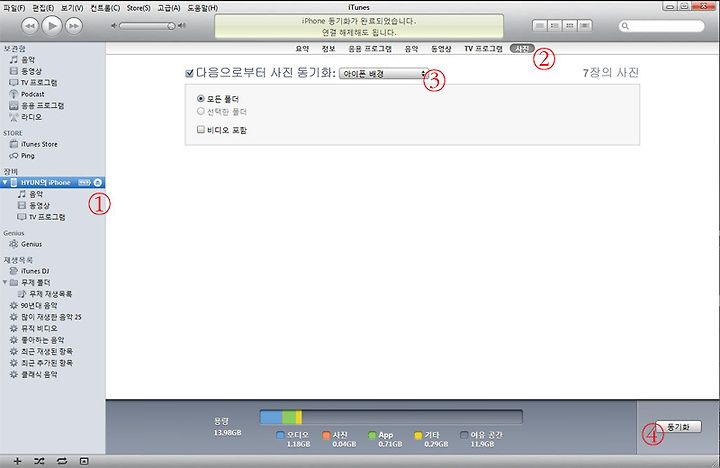Select the 모든 폴더 radio button

tap(201, 99)
